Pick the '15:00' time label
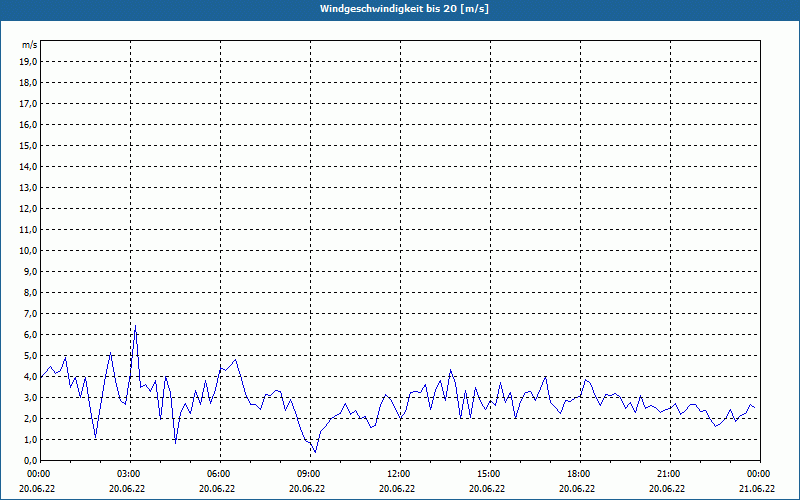This screenshot has height=500, width=800. tap(490, 474)
